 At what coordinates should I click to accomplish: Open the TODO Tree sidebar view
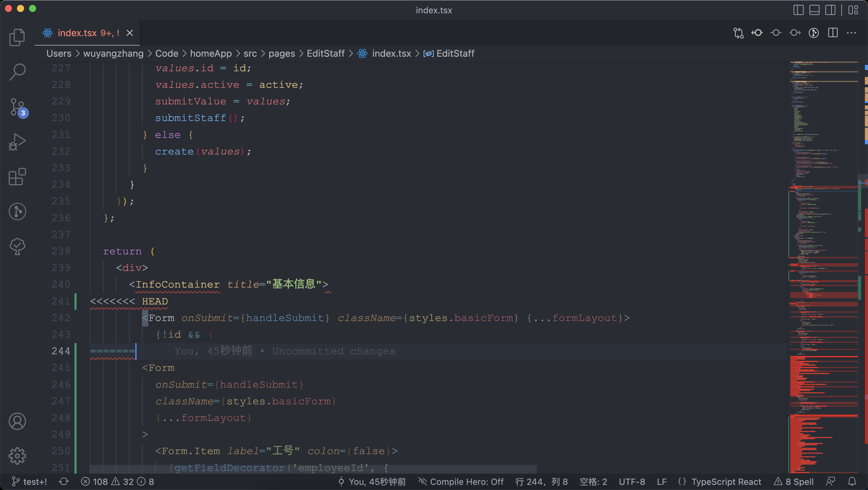[x=17, y=247]
